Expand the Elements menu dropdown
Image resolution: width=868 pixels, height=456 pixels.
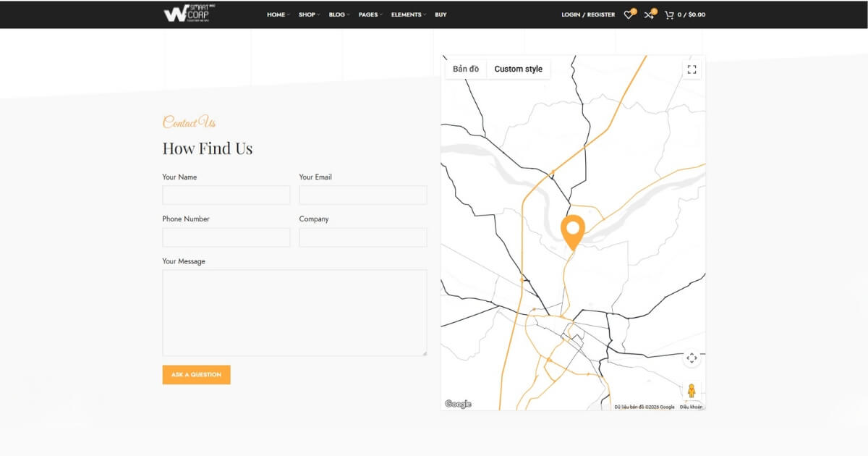[408, 14]
